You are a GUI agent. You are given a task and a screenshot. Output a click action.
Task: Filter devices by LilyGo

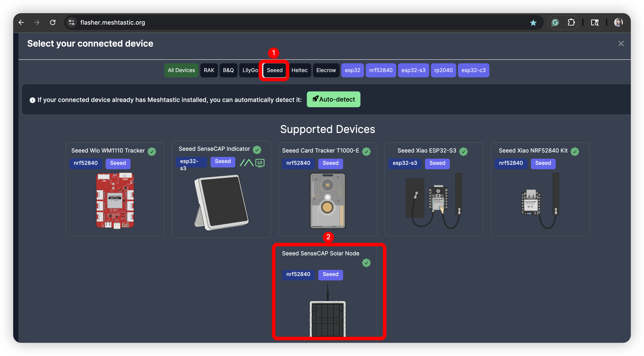click(250, 70)
